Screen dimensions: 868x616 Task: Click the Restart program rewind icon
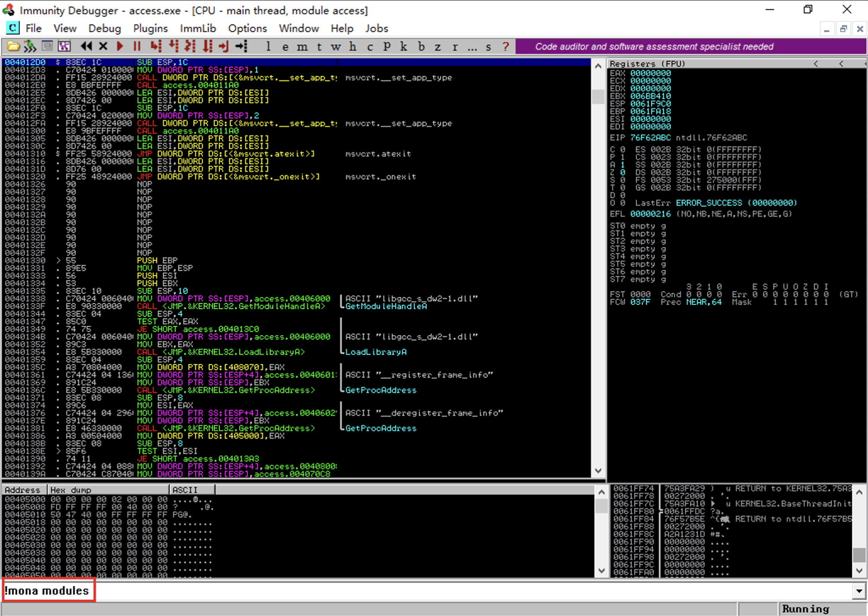tap(86, 46)
